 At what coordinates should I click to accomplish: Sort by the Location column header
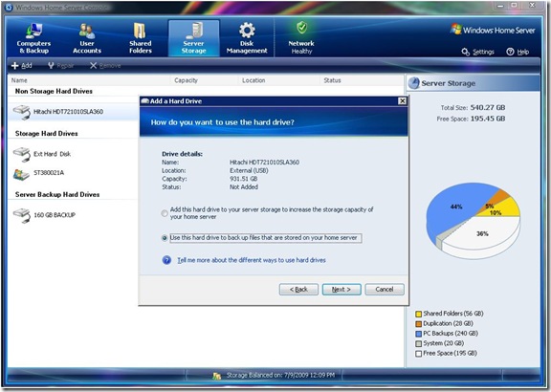[253, 80]
